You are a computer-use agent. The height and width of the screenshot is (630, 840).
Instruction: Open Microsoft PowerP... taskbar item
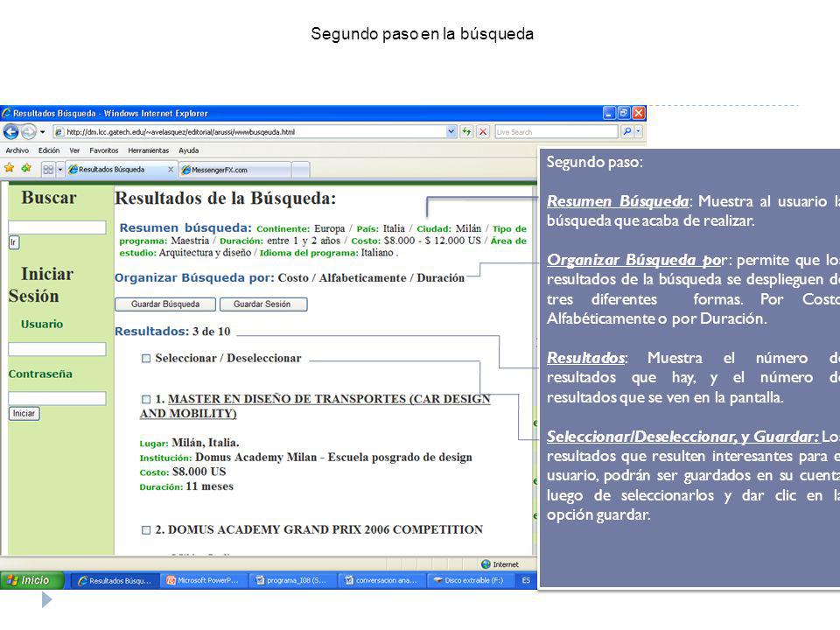coord(203,581)
